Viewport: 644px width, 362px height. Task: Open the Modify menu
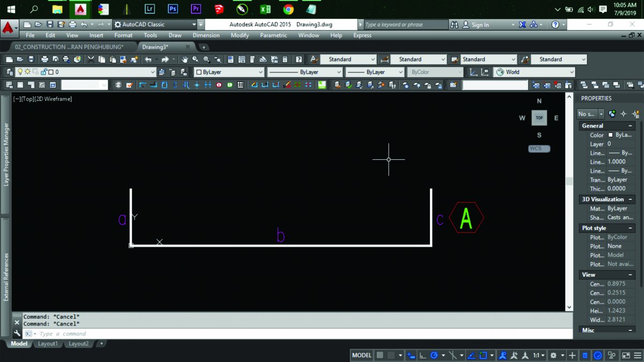(x=240, y=35)
